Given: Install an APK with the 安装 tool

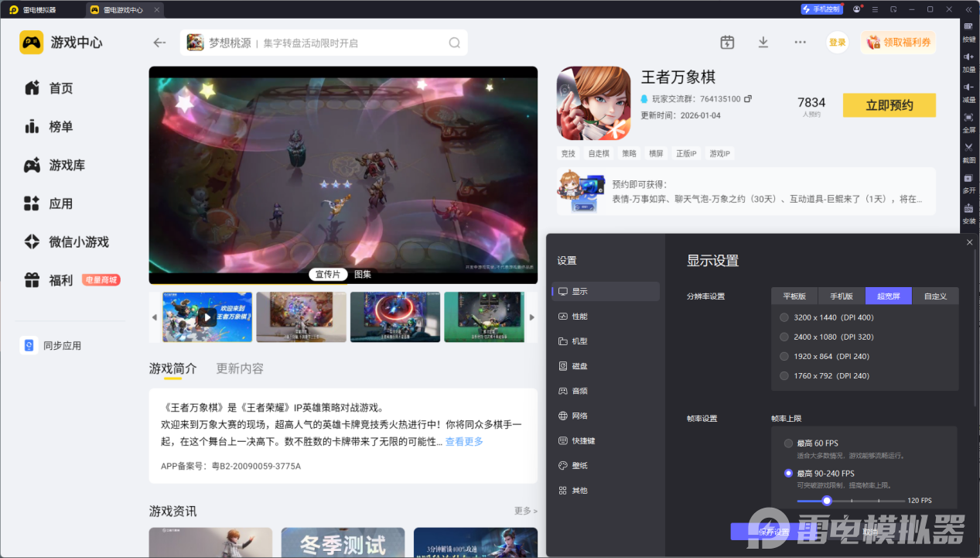Looking at the screenshot, I should tap(968, 213).
